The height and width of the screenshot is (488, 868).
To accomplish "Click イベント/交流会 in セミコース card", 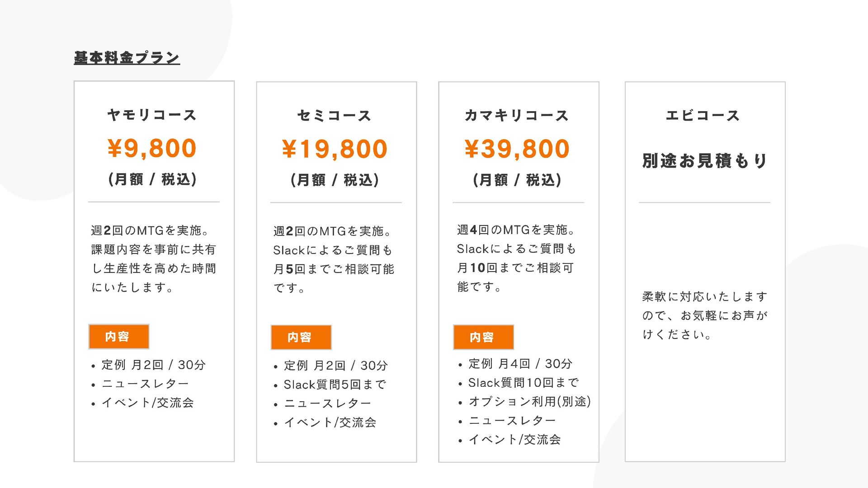I will 330,422.
